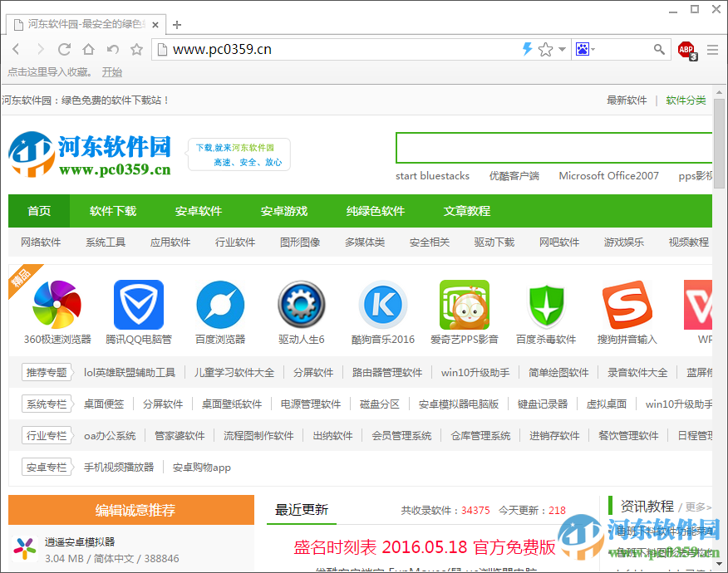This screenshot has width=728, height=573.
Task: Select the 酷狗音乐2016 icon
Action: coord(382,305)
